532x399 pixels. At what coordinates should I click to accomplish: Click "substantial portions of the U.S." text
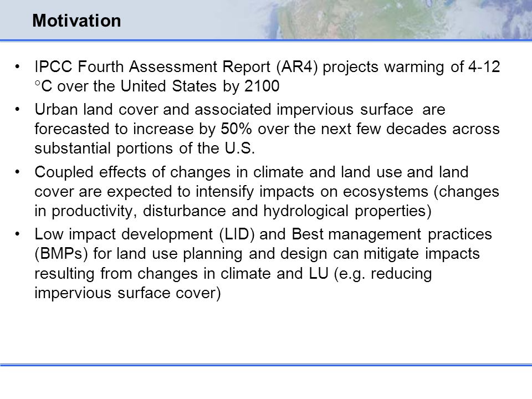click(145, 149)
